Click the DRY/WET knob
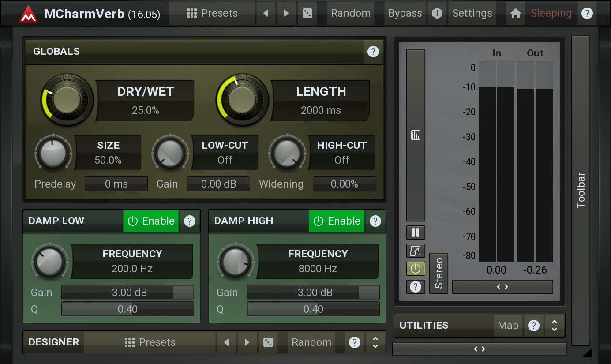Screen dimensions: 611x364 [x=67, y=99]
